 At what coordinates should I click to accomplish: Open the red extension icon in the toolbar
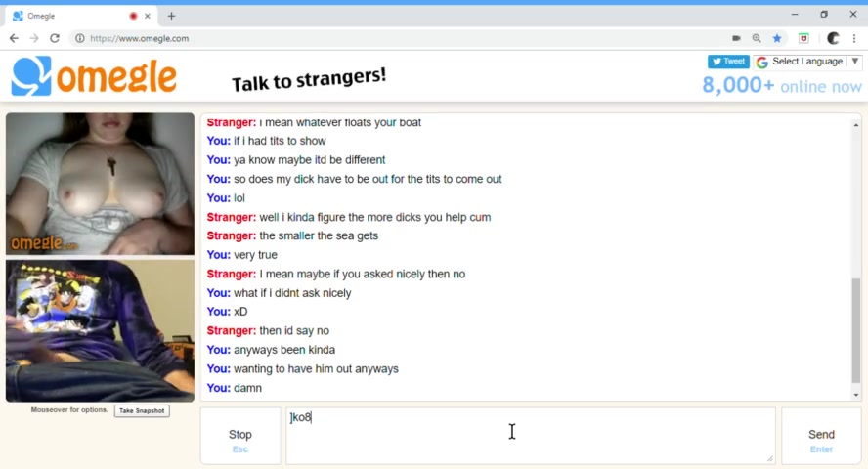tap(803, 38)
